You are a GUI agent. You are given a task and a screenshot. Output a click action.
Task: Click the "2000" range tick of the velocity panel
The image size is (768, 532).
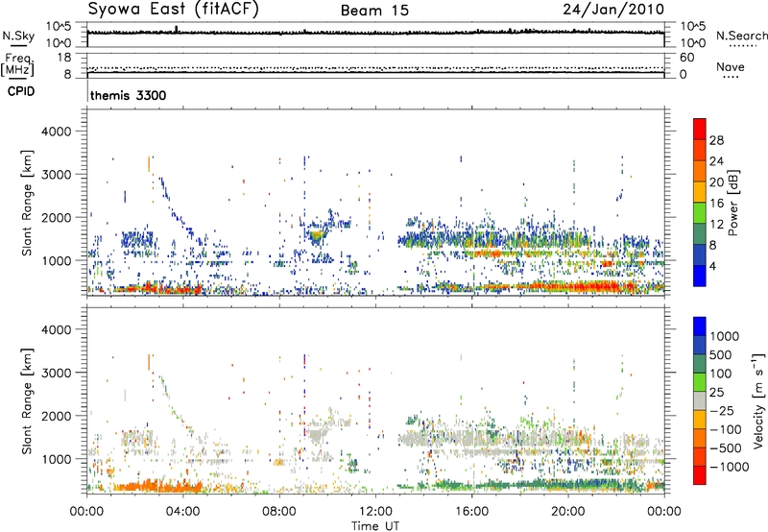pyautogui.click(x=57, y=416)
